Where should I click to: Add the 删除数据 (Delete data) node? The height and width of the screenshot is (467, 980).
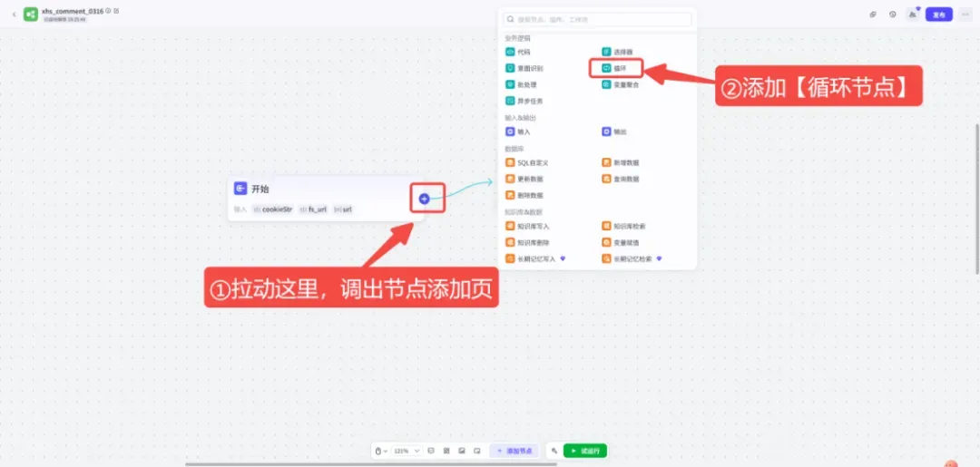524,195
